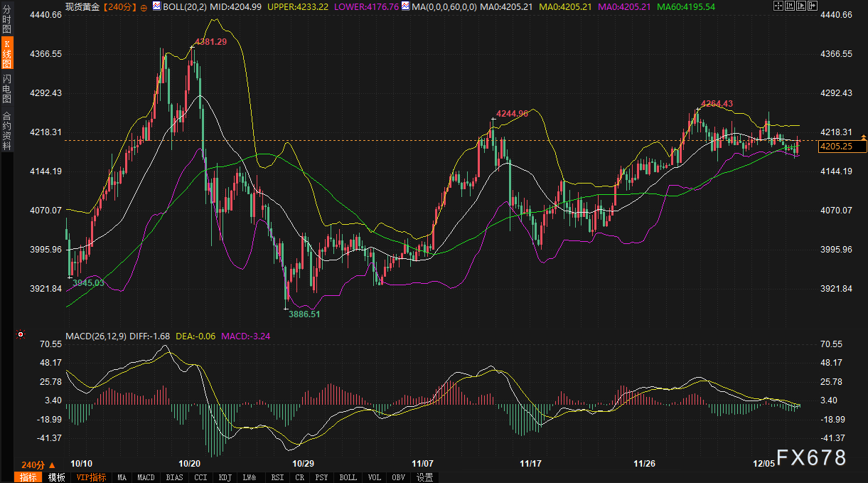Viewport: 868px width, 483px height.
Task: Click the orange circled-plus icon beside 240分
Action: click(144, 6)
